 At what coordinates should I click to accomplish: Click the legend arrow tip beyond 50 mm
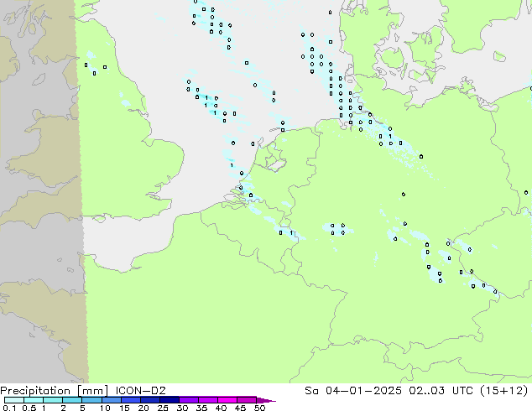pos(266,400)
